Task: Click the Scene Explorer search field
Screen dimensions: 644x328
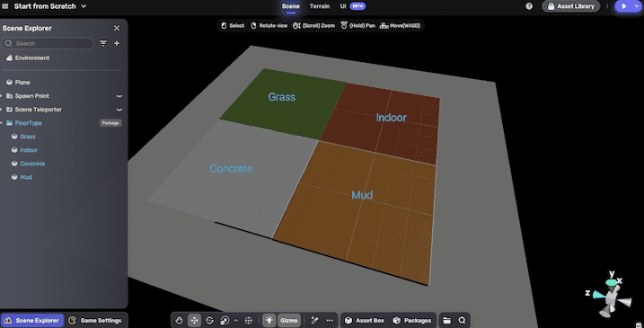Action: [48, 43]
